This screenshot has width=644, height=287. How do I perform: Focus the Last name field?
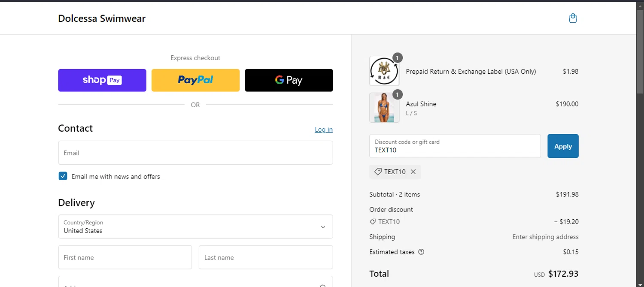266,257
